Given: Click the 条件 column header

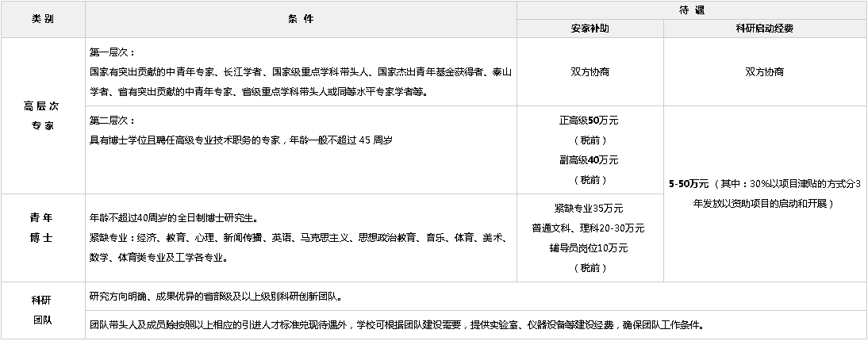Looking at the screenshot, I should 301,19.
